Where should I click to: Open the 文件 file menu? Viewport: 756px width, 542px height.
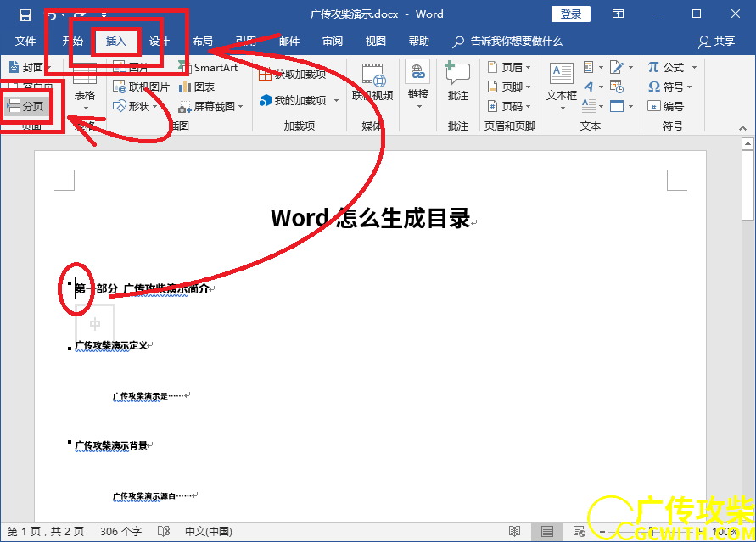click(x=25, y=42)
